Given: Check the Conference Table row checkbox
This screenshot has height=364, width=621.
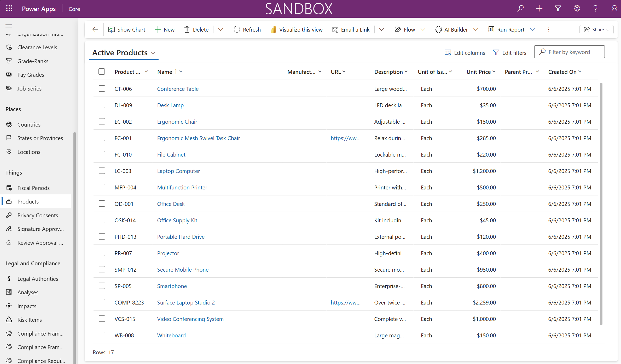Looking at the screenshot, I should point(102,88).
